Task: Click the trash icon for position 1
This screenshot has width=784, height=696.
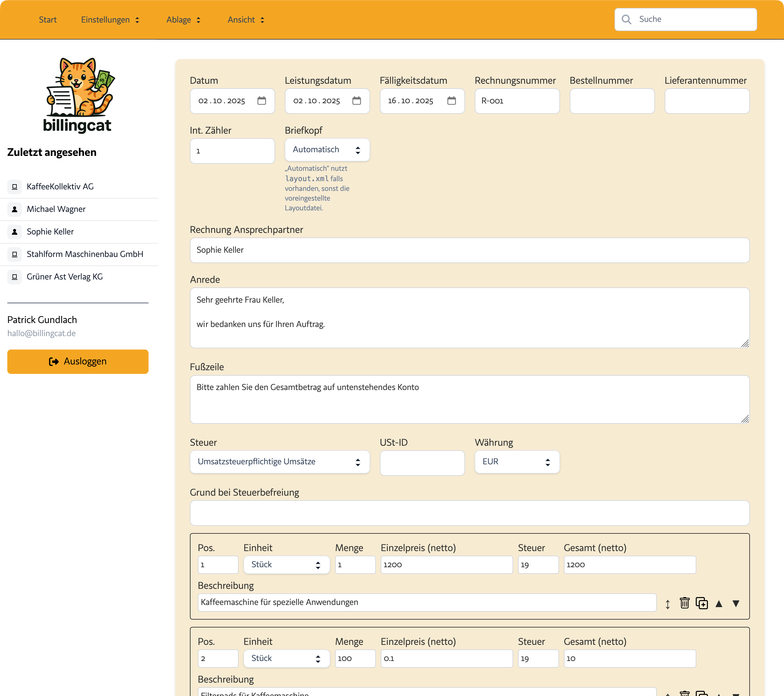Action: point(684,603)
